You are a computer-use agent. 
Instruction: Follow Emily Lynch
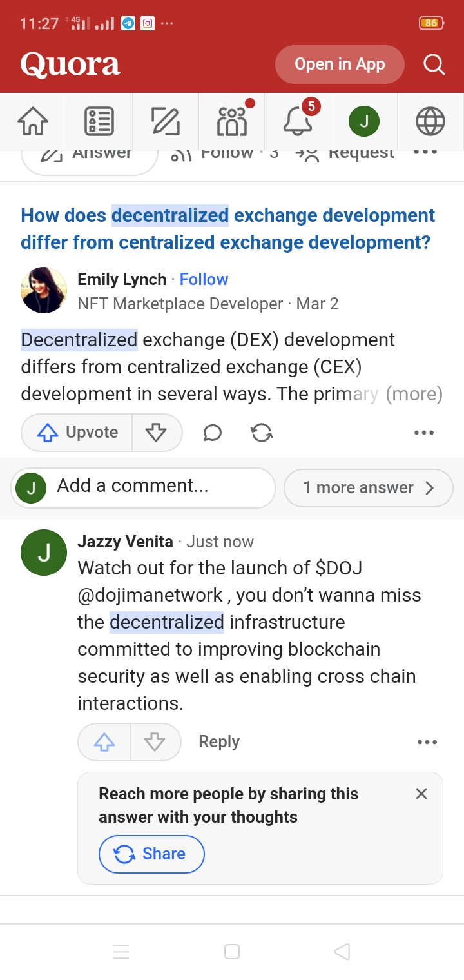[x=204, y=279]
